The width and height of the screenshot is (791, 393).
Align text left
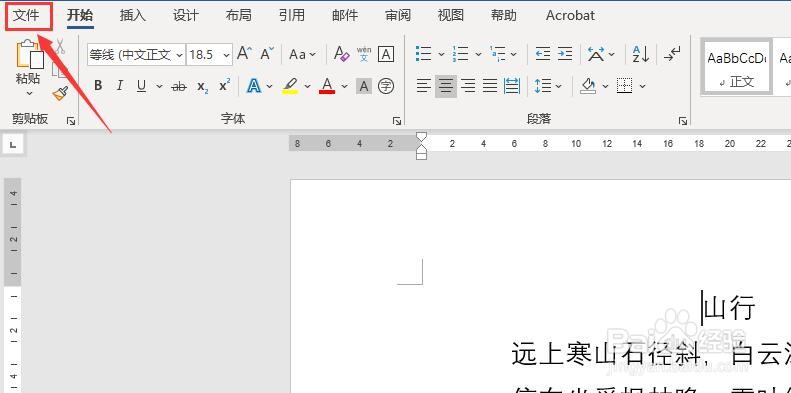point(424,86)
